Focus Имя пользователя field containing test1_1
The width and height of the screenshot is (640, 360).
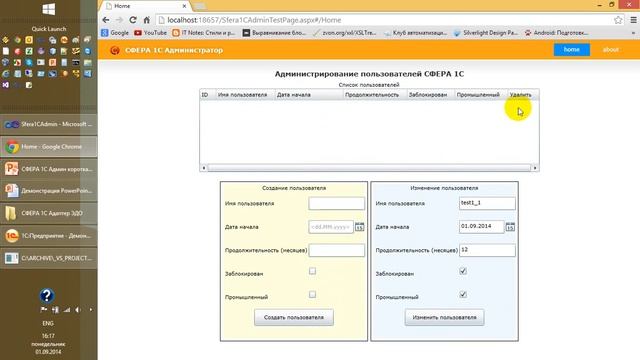pyautogui.click(x=487, y=203)
